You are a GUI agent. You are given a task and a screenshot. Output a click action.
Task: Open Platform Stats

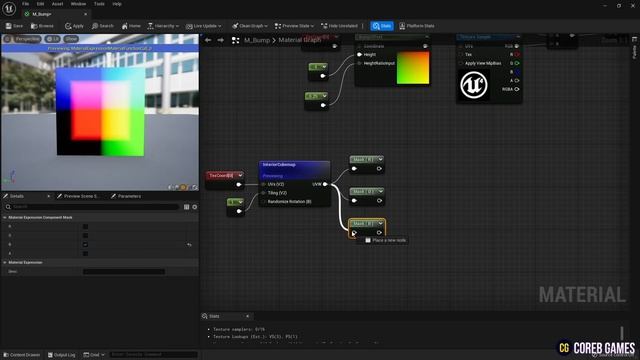coord(417,26)
